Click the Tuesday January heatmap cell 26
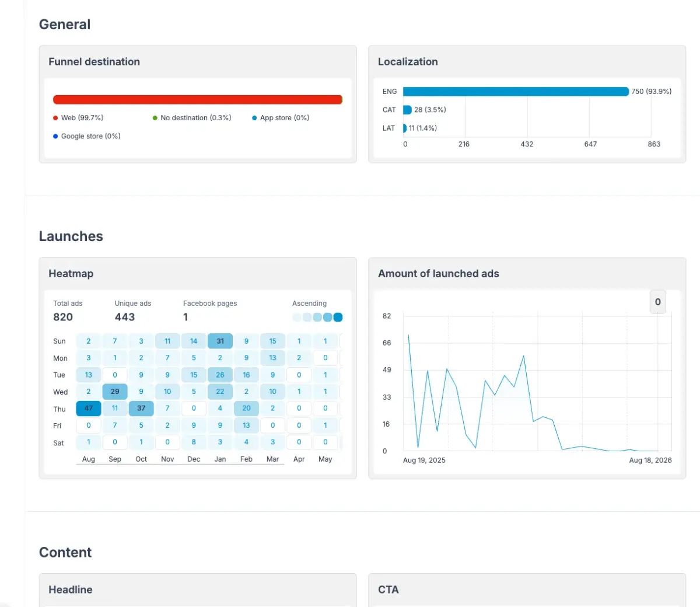700x607 pixels. pos(220,375)
